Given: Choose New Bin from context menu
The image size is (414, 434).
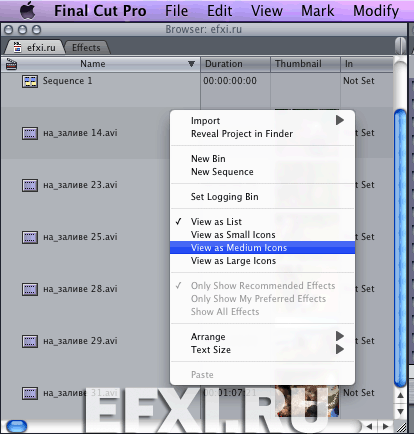Looking at the screenshot, I should pyautogui.click(x=262, y=159).
